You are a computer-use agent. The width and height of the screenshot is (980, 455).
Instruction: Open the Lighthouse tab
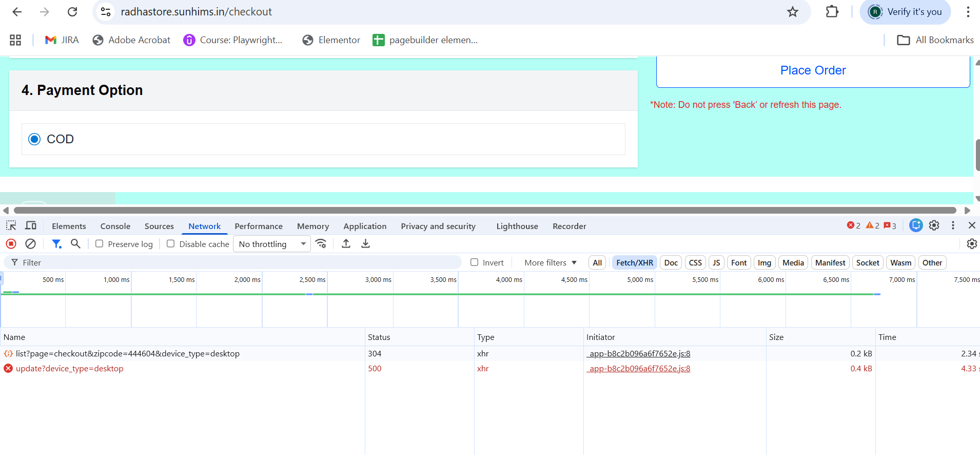point(517,226)
